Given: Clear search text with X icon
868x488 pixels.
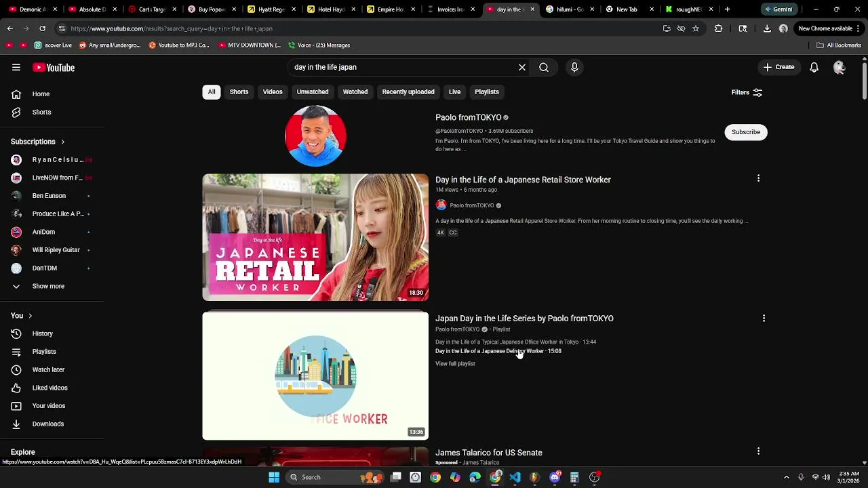Looking at the screenshot, I should point(522,67).
